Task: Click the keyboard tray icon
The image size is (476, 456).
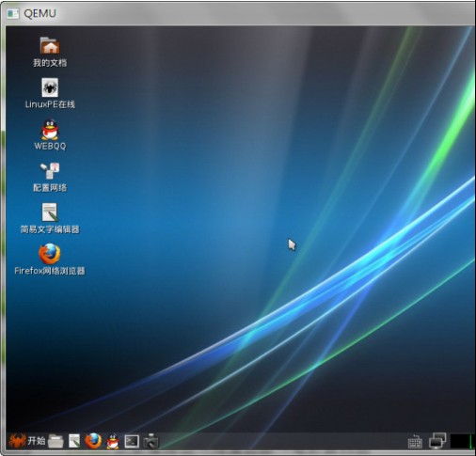Action: tap(415, 442)
